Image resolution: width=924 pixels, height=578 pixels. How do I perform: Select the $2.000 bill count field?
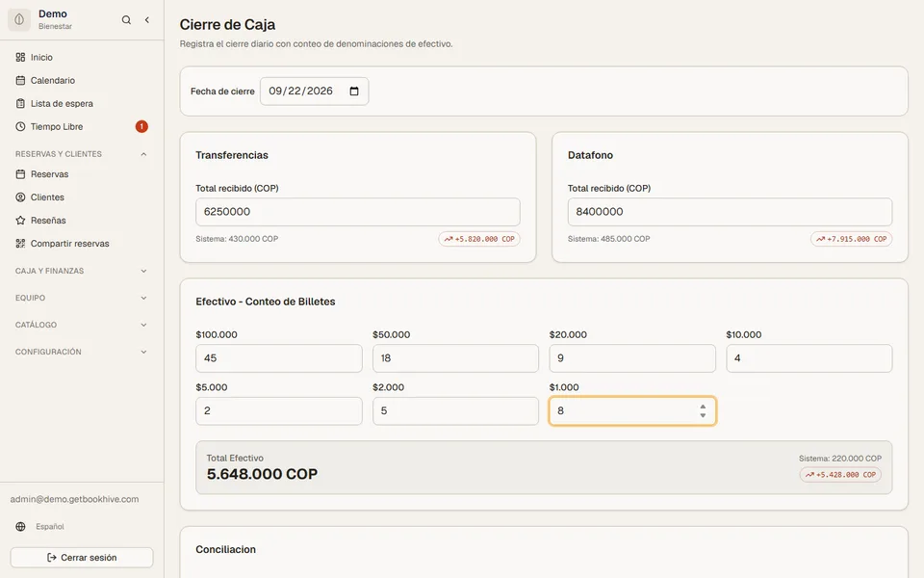point(455,411)
